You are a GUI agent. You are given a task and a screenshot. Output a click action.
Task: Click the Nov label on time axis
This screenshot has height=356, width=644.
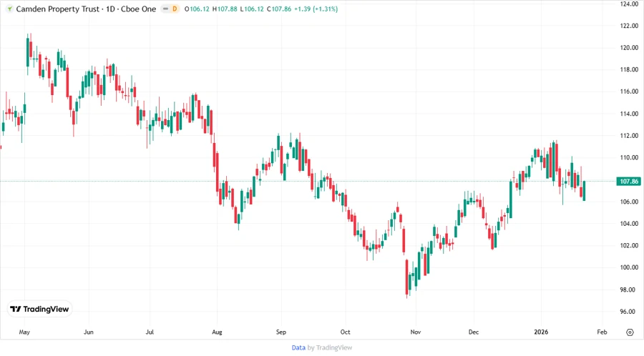[x=416, y=332]
